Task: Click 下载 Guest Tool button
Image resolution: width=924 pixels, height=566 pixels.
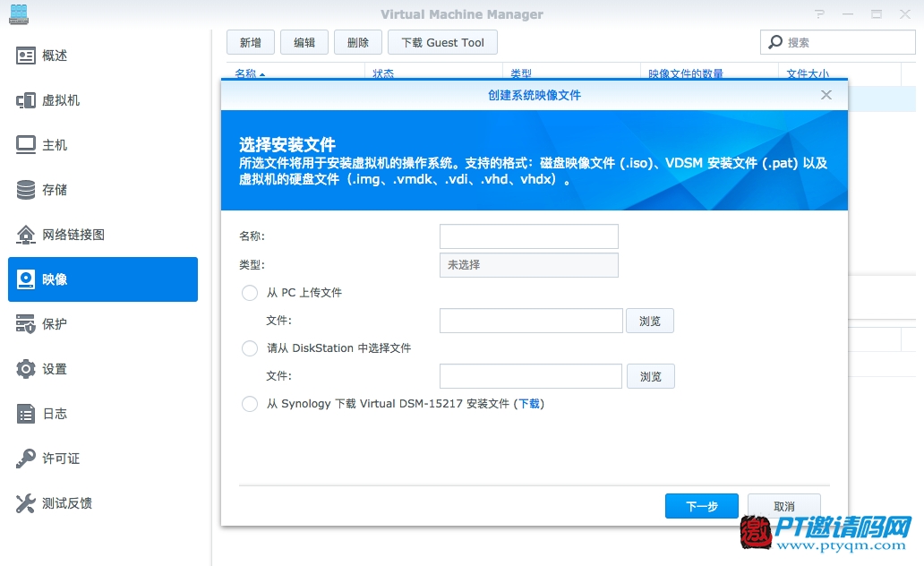Action: 442,42
